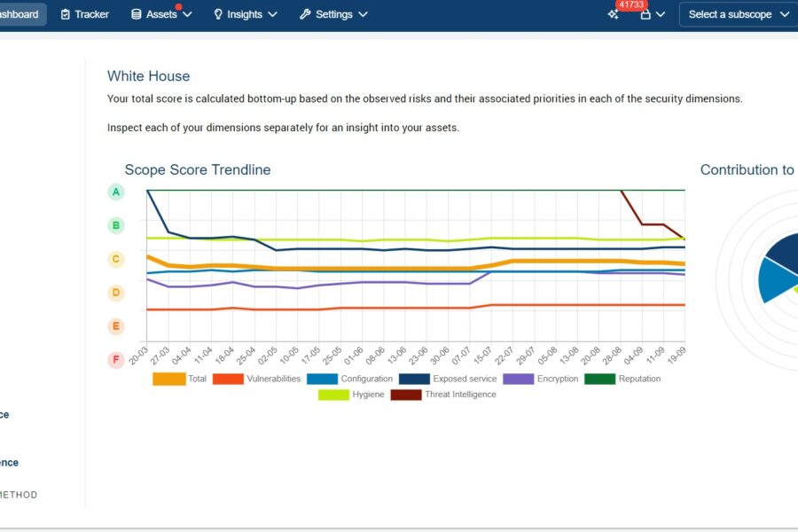This screenshot has height=532, width=798.
Task: Hide the Reputation series via legend
Action: (x=622, y=379)
